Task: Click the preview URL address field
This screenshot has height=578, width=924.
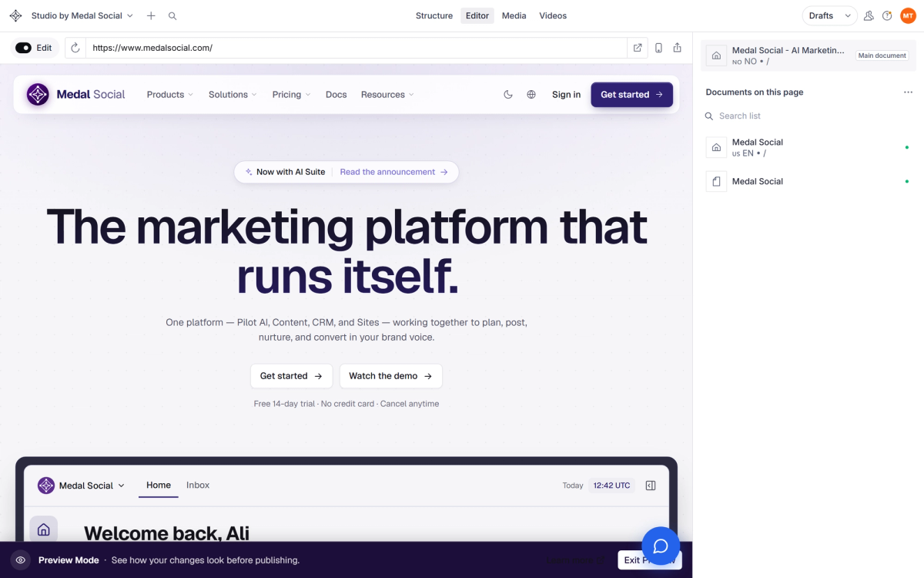Action: [356, 48]
